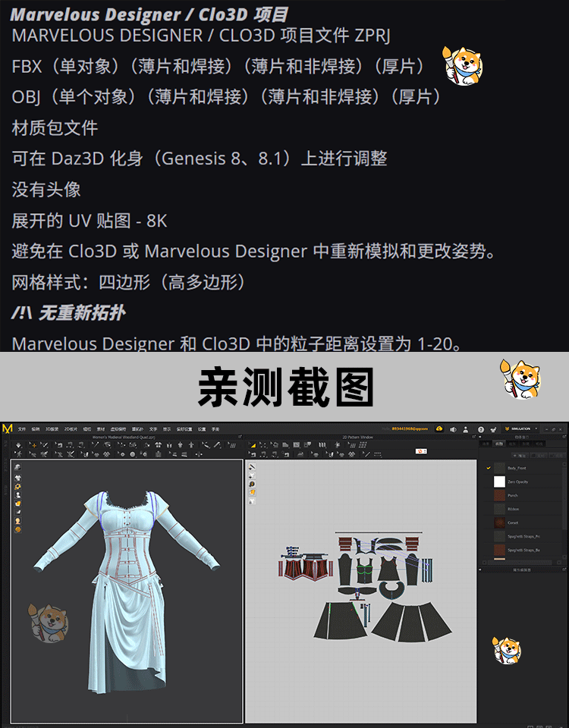Click the brown Corset fabric swatch
This screenshot has width=569, height=728.
coord(499,522)
